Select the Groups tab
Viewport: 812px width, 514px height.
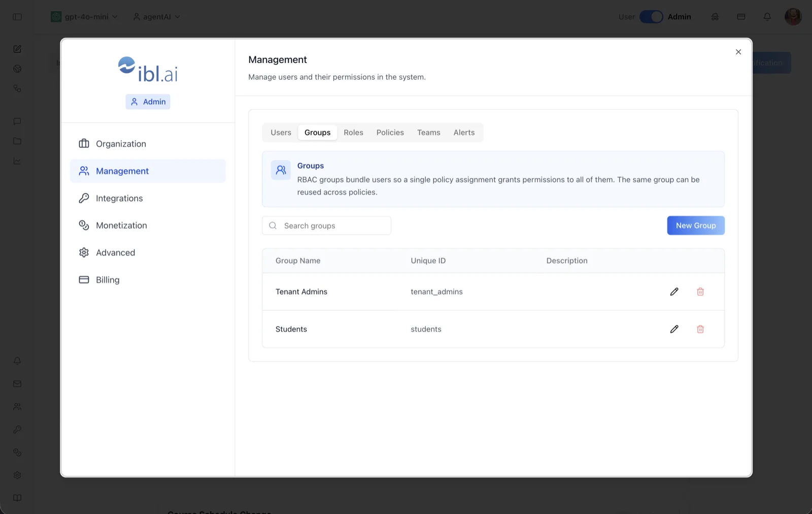(318, 133)
